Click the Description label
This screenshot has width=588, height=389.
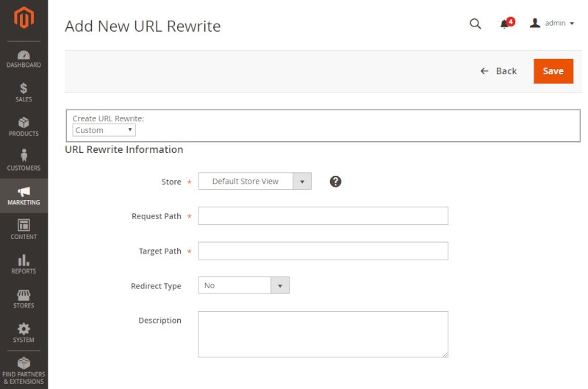(159, 321)
